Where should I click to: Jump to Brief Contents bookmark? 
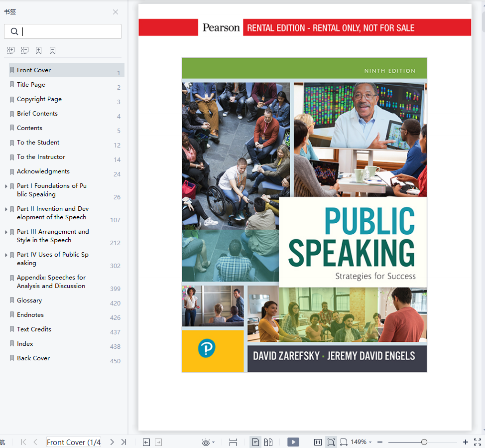[x=67, y=113]
